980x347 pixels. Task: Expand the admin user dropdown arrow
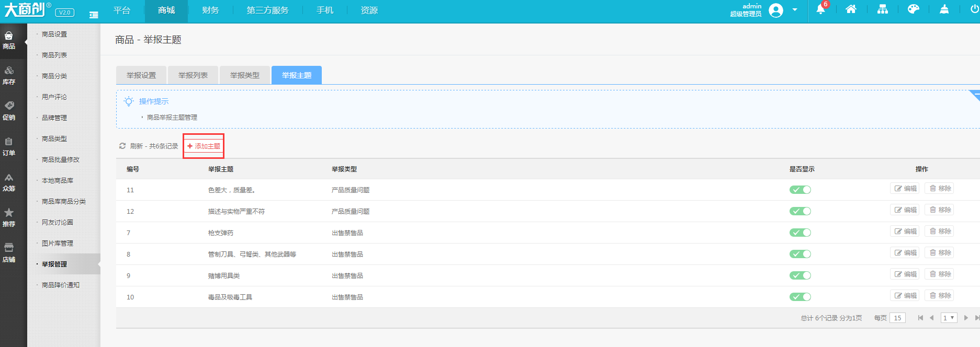[x=795, y=10]
